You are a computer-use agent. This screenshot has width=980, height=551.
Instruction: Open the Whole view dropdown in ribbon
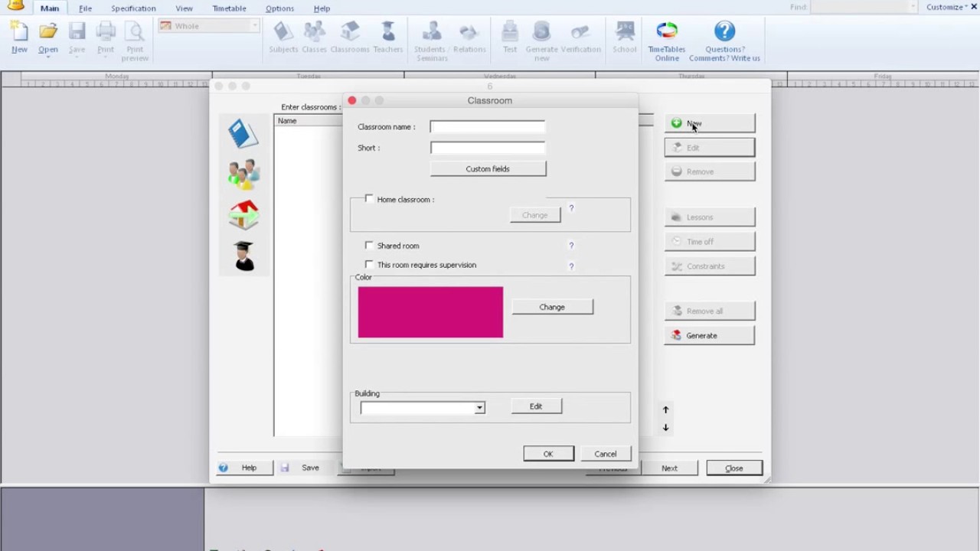(x=208, y=26)
